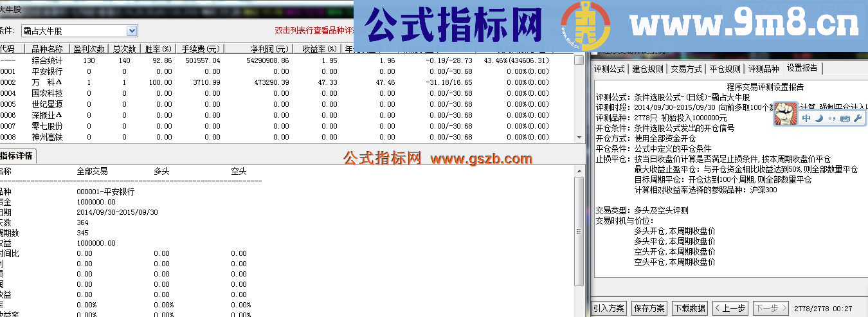The width and height of the screenshot is (868, 317).
Task: Click the greyed-out 下一步 button
Action: click(x=770, y=308)
